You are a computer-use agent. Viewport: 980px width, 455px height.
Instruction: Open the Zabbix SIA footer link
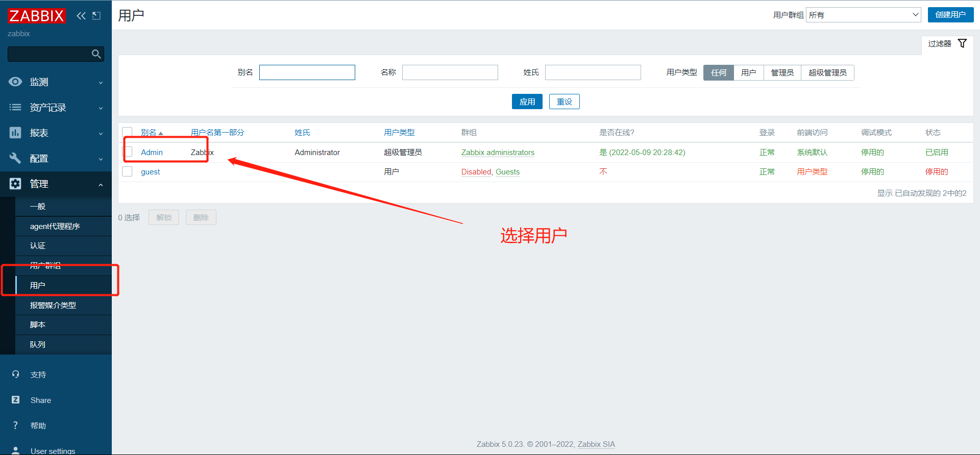[596, 444]
